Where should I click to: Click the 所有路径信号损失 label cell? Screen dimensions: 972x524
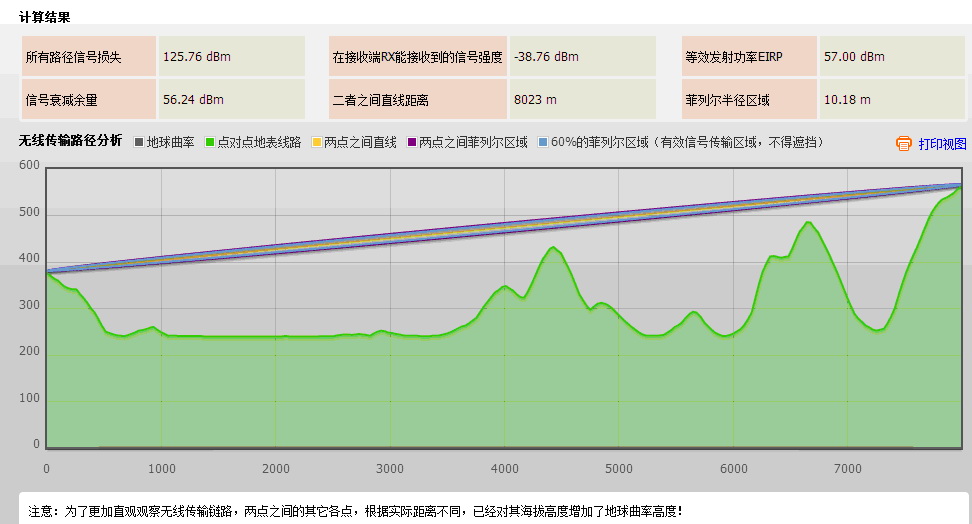(x=88, y=57)
